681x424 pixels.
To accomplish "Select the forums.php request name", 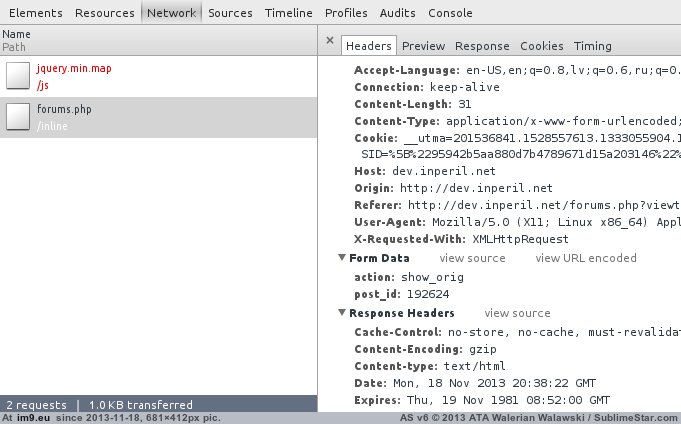I will 64,109.
